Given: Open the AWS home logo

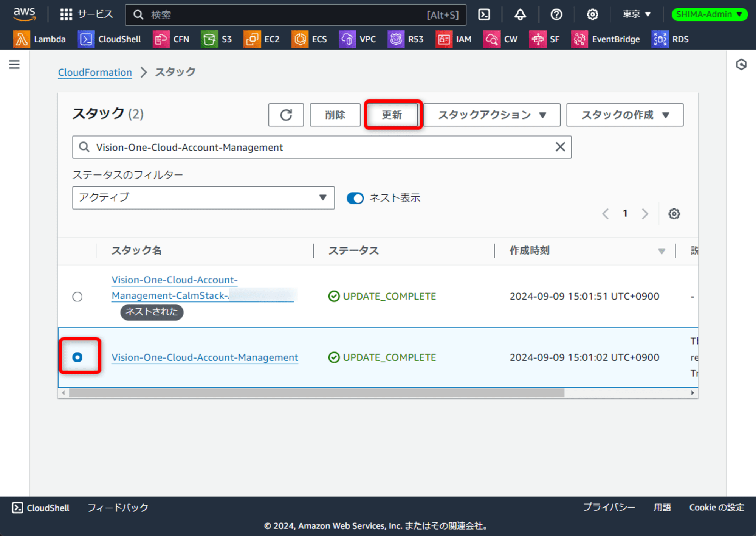Looking at the screenshot, I should (25, 14).
